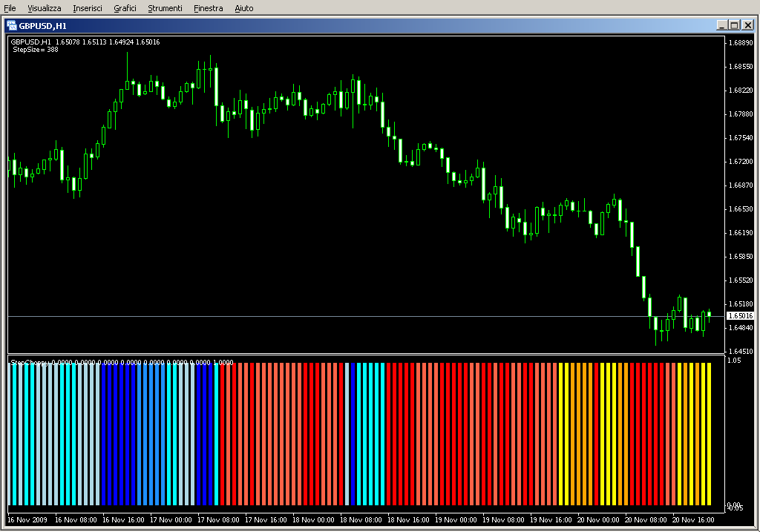This screenshot has height=532, width=760.
Task: Click the '20 Nov 08:00' time label
Action: point(646,520)
